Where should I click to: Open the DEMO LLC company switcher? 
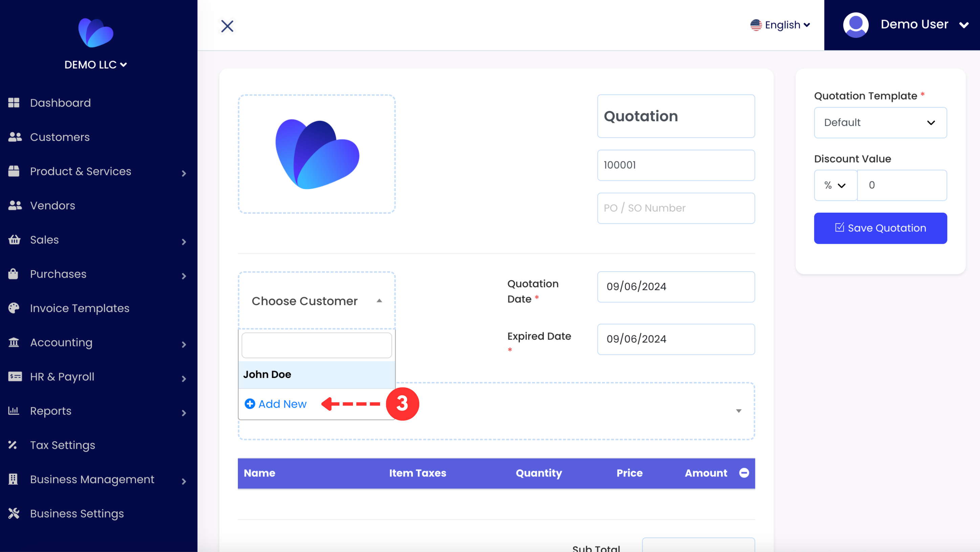tap(95, 65)
